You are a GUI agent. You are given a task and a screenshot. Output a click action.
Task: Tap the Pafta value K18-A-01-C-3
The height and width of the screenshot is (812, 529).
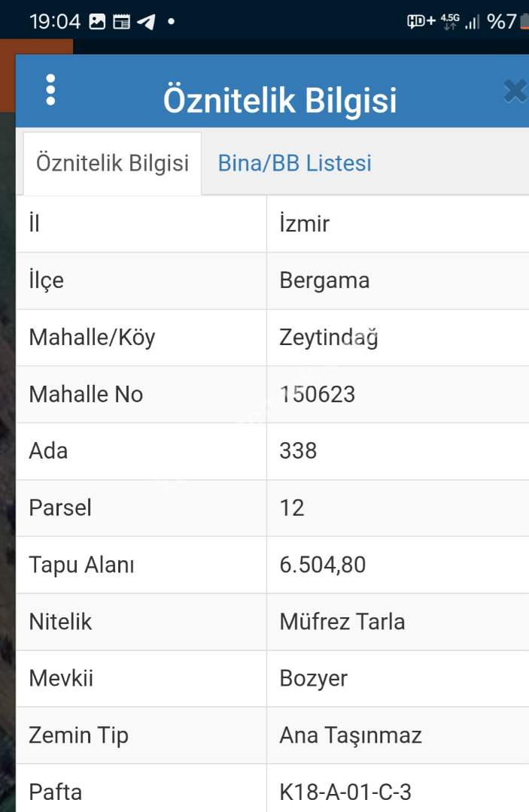345,792
